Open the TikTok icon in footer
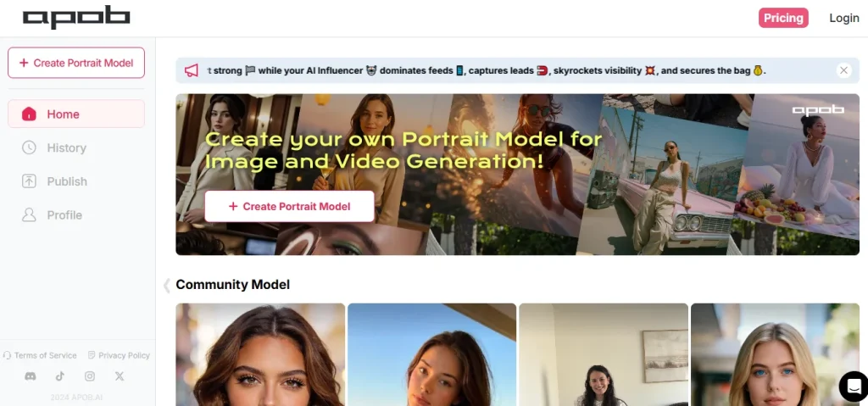 click(x=60, y=376)
